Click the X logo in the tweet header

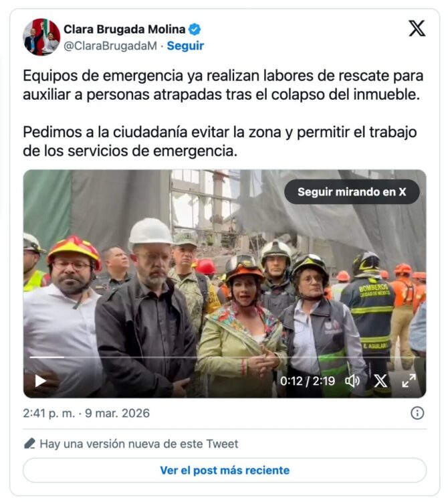[x=417, y=29]
